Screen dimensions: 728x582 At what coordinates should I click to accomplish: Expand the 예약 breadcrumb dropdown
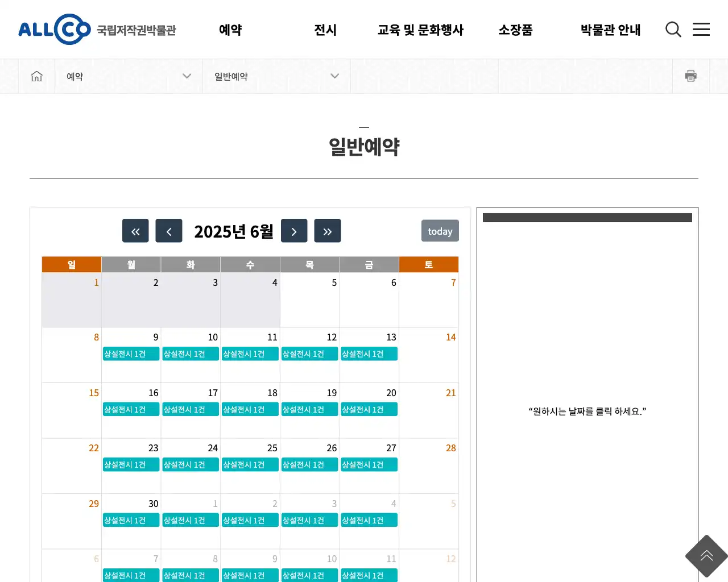(x=129, y=76)
